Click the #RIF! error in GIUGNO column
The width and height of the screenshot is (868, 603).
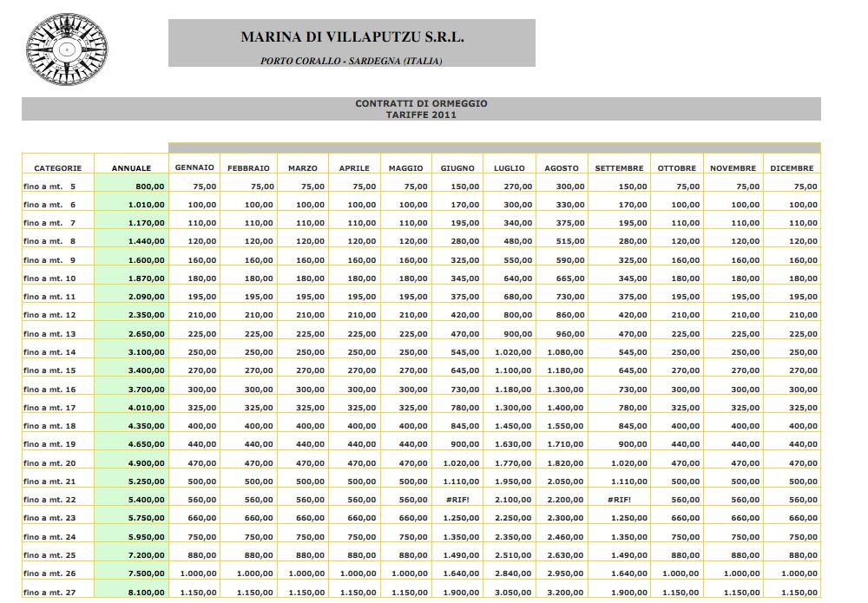point(457,500)
